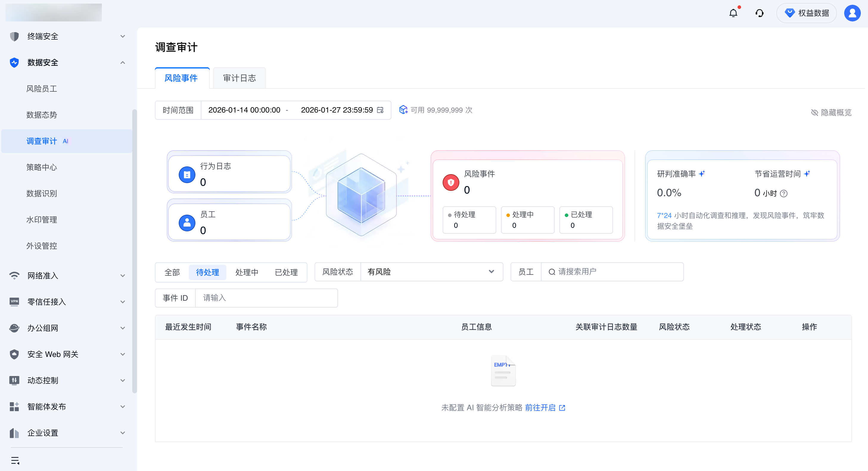Select the 已处理 status filter
This screenshot has height=471, width=868.
click(x=286, y=272)
